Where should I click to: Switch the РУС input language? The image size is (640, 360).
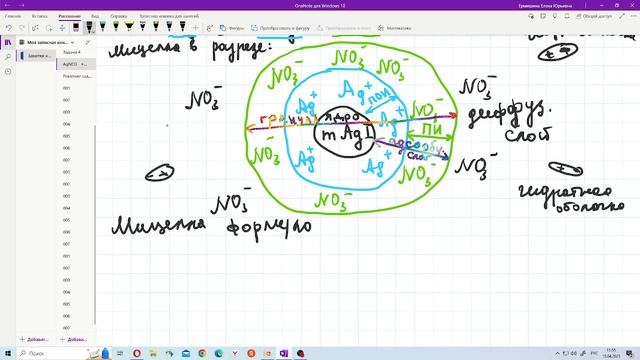pyautogui.click(x=594, y=353)
